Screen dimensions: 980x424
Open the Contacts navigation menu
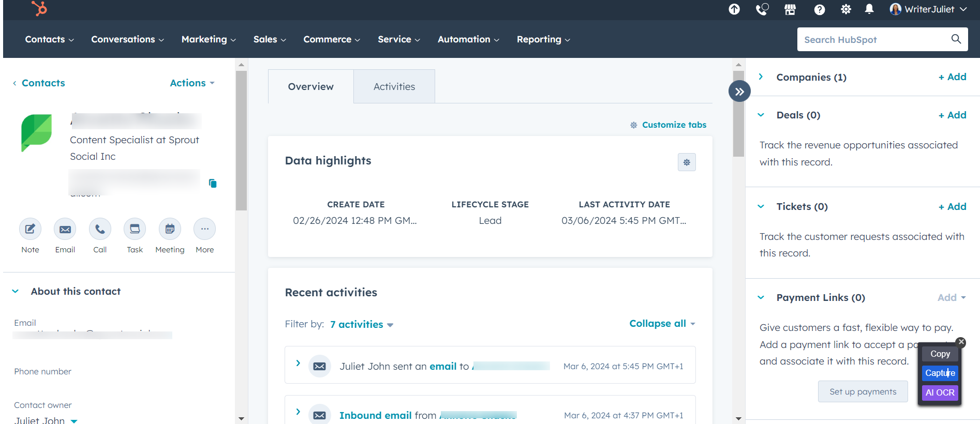[49, 39]
